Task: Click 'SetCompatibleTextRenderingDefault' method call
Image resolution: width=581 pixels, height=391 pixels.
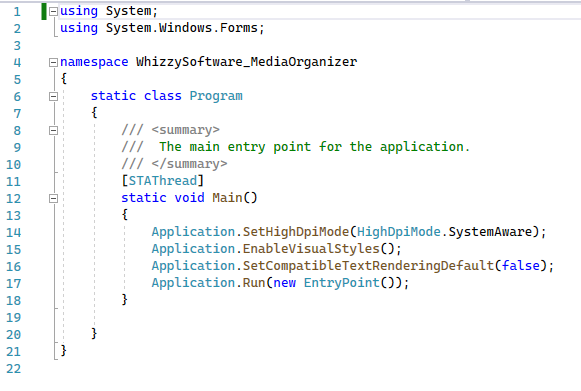Action: coord(368,266)
